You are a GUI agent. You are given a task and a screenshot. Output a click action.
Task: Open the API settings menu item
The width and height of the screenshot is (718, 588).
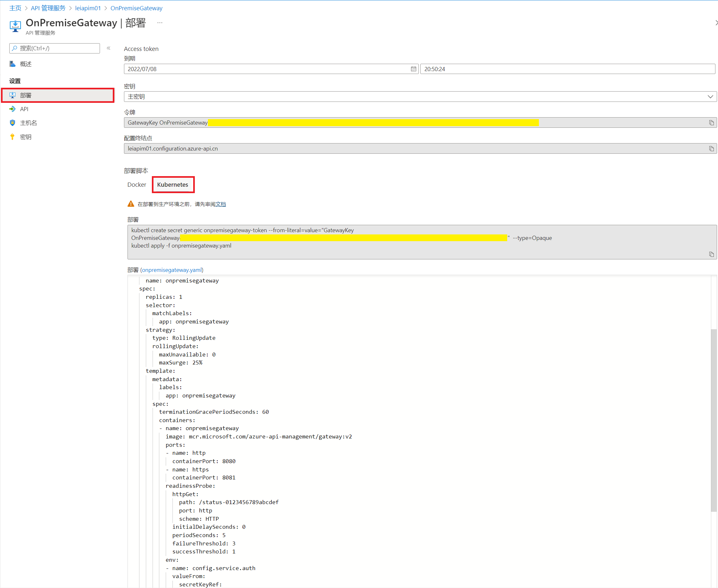pyautogui.click(x=24, y=109)
